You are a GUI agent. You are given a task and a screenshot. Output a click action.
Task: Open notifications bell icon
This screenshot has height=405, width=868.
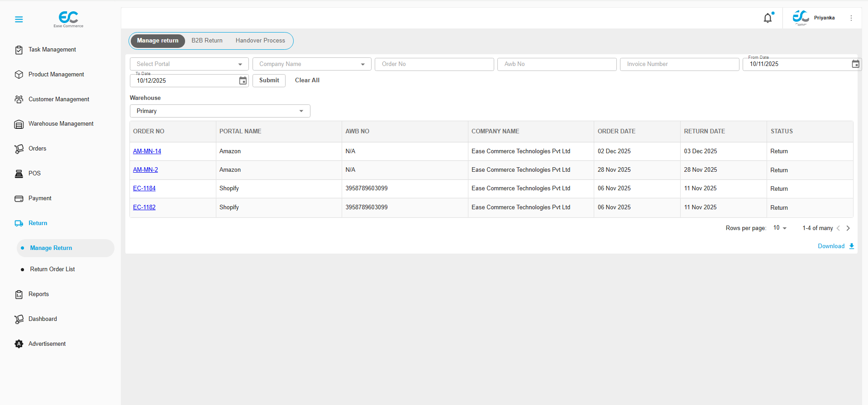point(768,18)
